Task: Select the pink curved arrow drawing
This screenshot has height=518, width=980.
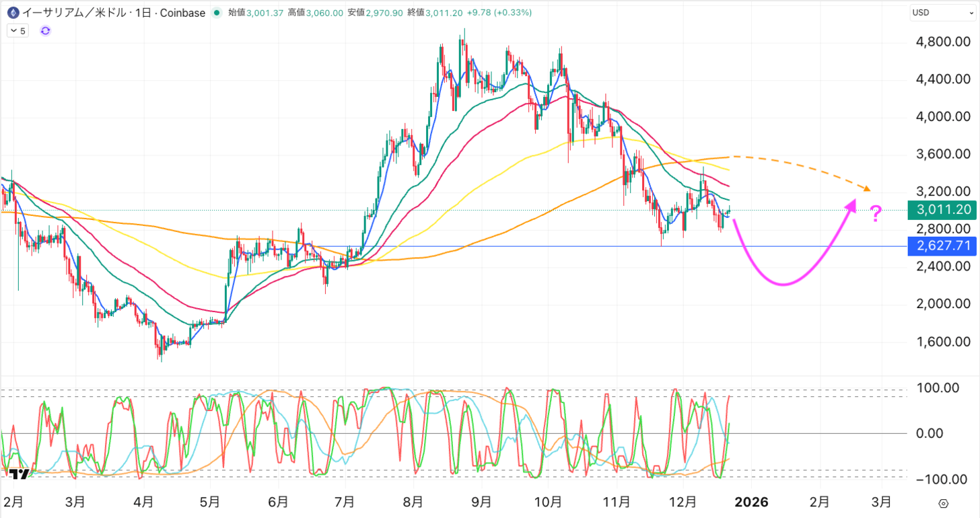Action: pos(781,281)
